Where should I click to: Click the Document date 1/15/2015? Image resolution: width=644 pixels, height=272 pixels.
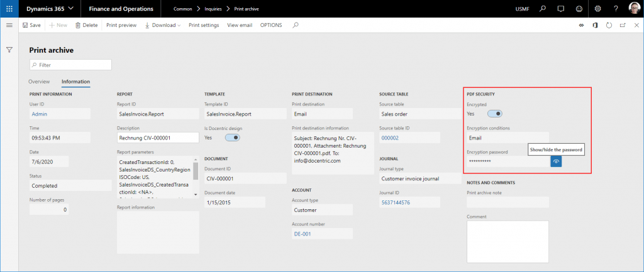(x=235, y=202)
